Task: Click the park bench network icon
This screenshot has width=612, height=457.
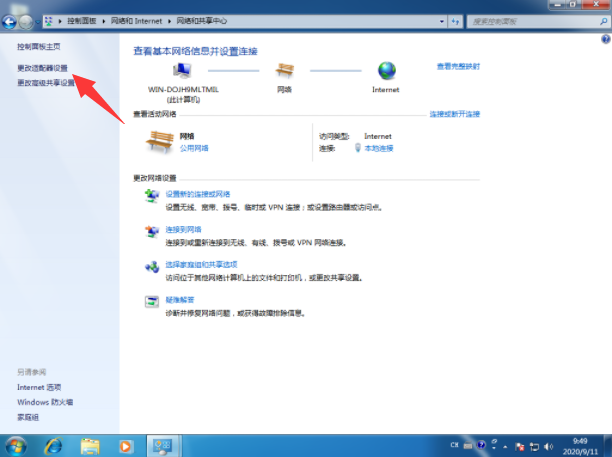Action: point(284,71)
